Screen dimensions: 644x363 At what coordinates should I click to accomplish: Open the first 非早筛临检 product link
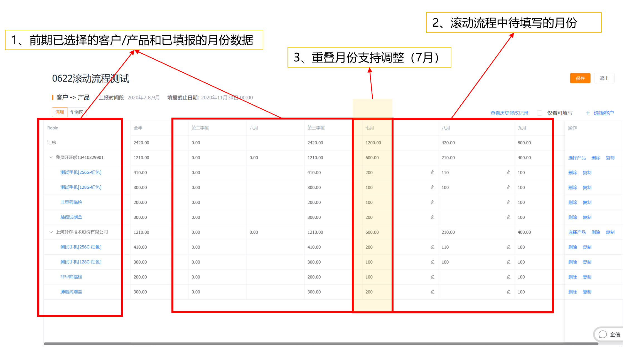pos(71,202)
